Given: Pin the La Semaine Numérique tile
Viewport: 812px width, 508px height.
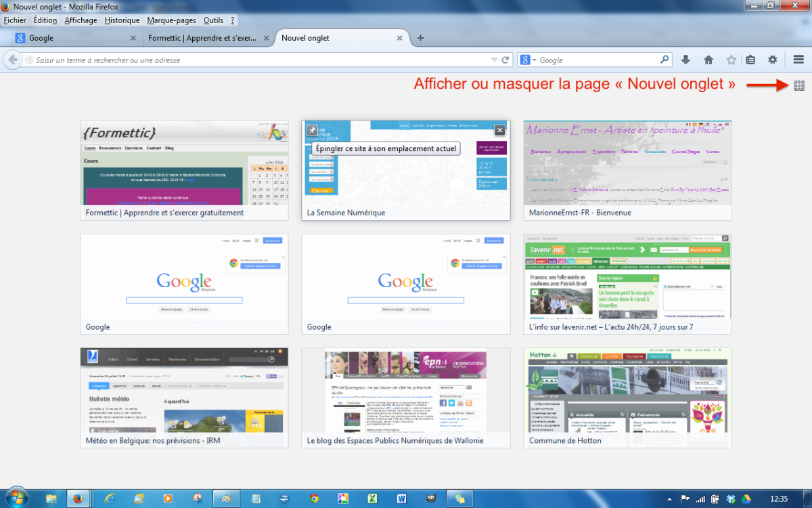Looking at the screenshot, I should pos(312,131).
